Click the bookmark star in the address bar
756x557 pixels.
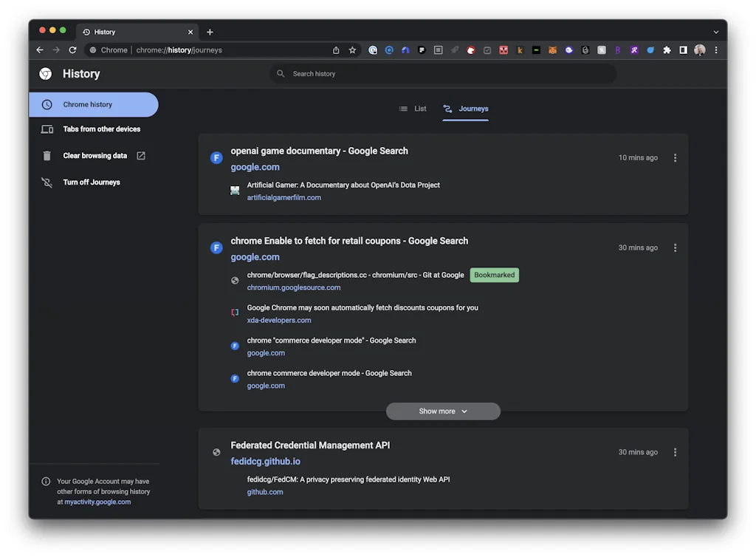(x=351, y=49)
